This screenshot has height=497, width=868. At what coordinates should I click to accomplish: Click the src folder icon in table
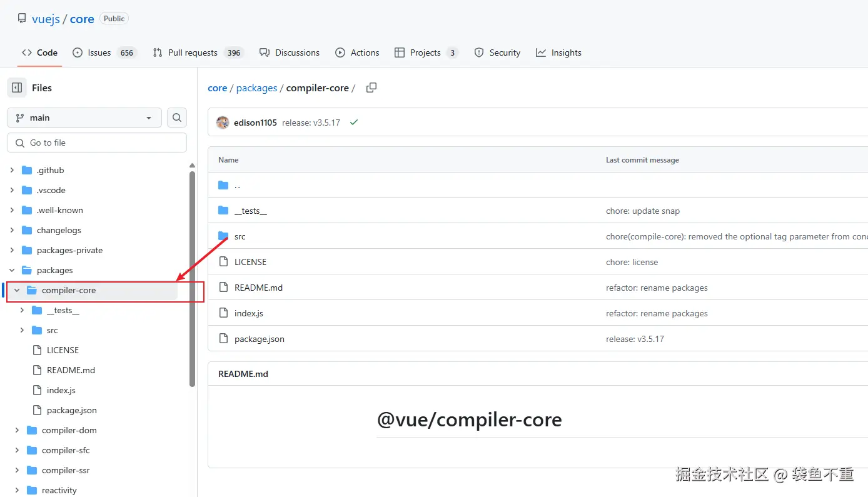(x=223, y=236)
